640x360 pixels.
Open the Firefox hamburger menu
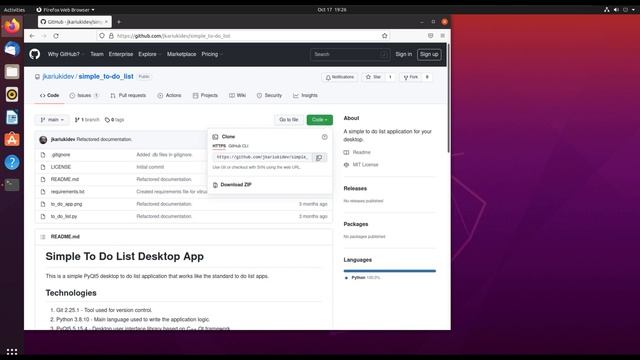pyautogui.click(x=442, y=36)
